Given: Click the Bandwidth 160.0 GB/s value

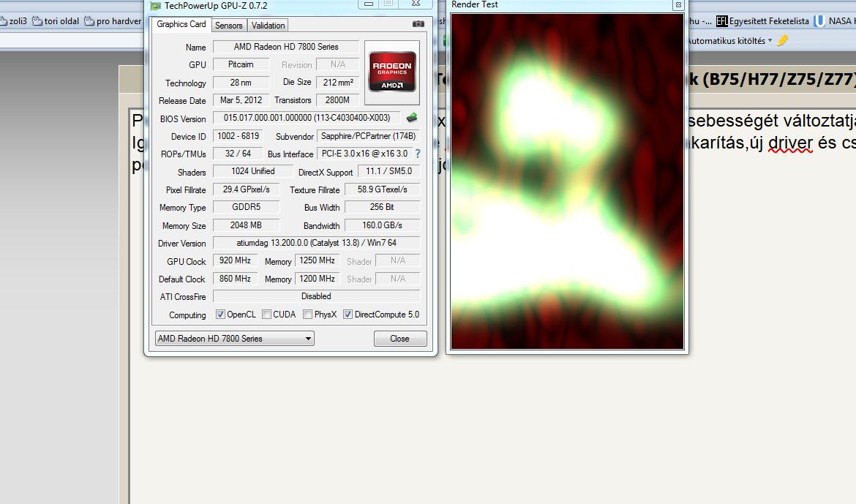Looking at the screenshot, I should (382, 225).
